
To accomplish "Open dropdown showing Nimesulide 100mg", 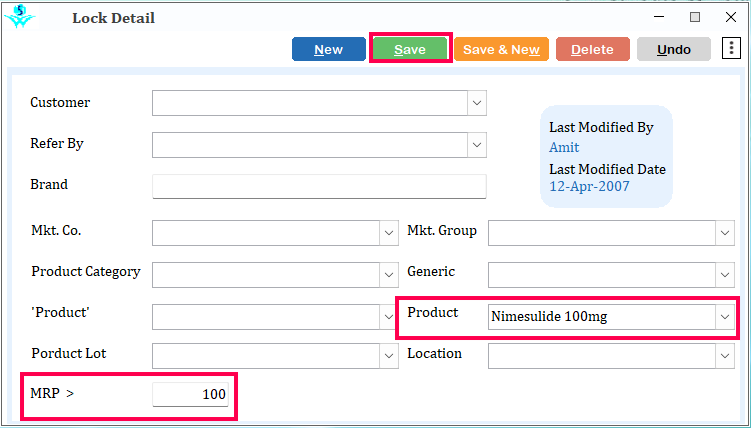I will (x=725, y=317).
